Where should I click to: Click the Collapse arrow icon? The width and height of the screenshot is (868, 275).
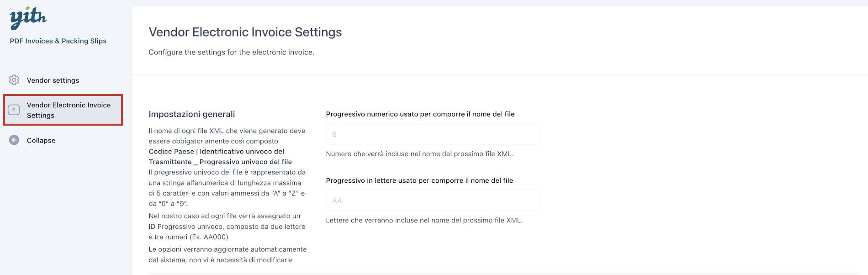coord(14,140)
